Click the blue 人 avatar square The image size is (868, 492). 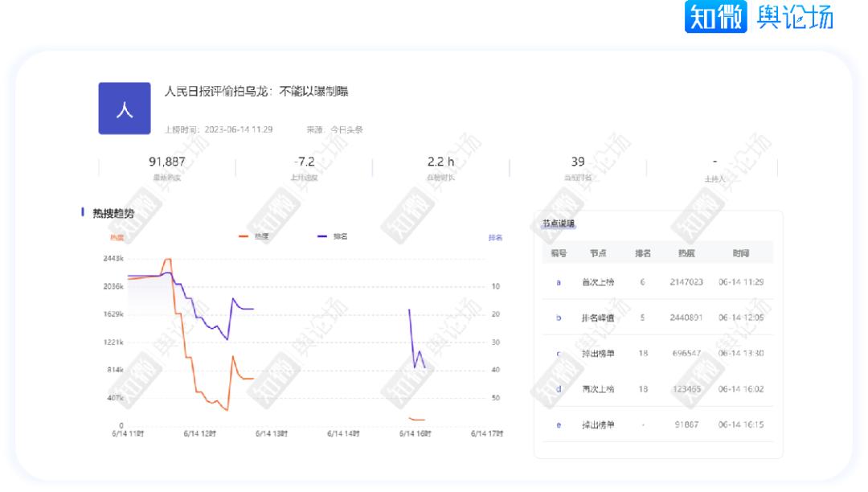tap(125, 109)
